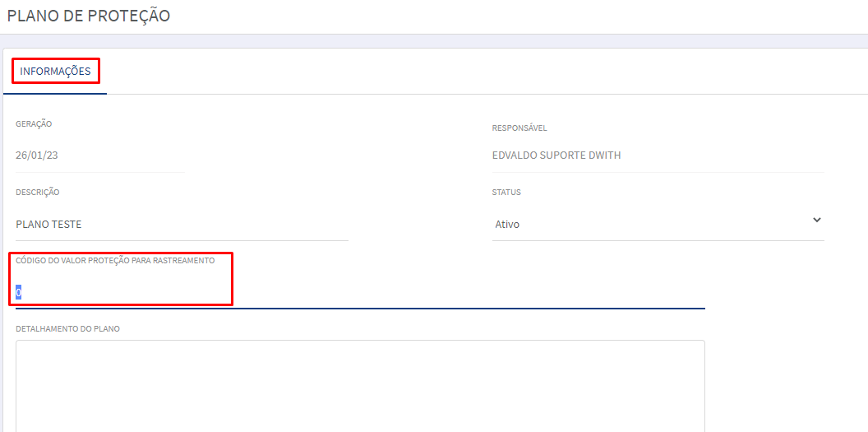
Task: Click the CÓDIGO DO VALOR PROTEÇÃO PARA RASTREAMENTO label
Action: [x=115, y=260]
